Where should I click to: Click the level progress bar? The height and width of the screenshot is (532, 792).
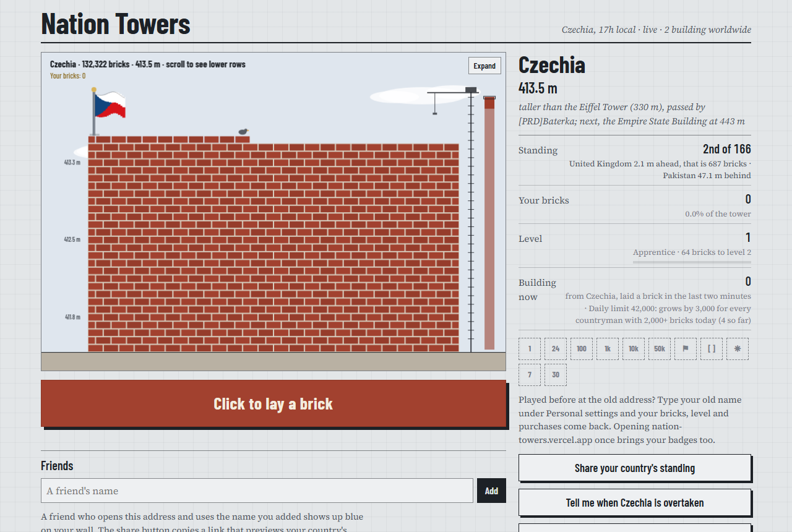click(x=692, y=262)
